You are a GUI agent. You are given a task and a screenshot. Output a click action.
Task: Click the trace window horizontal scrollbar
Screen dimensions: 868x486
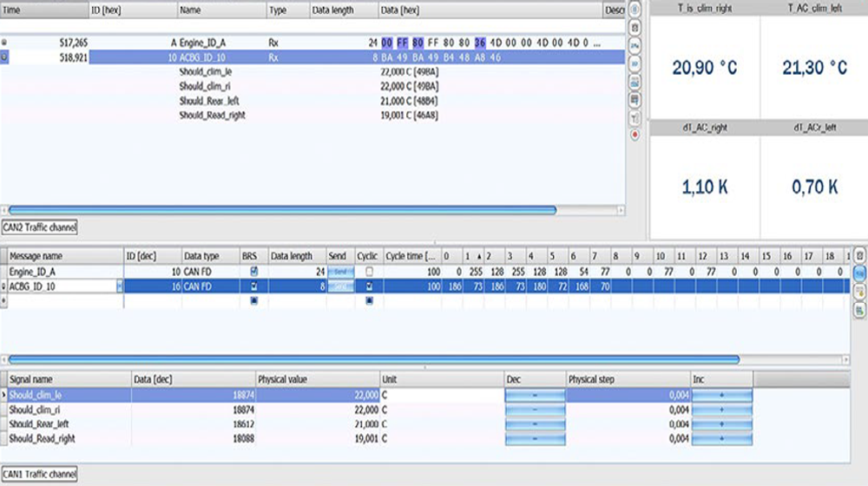(x=282, y=210)
